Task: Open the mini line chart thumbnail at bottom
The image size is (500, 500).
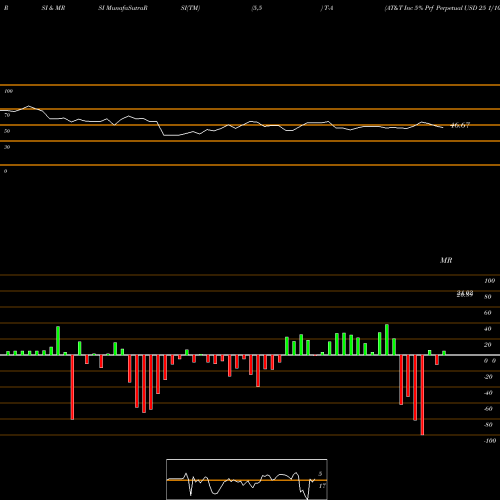Action: point(247,479)
